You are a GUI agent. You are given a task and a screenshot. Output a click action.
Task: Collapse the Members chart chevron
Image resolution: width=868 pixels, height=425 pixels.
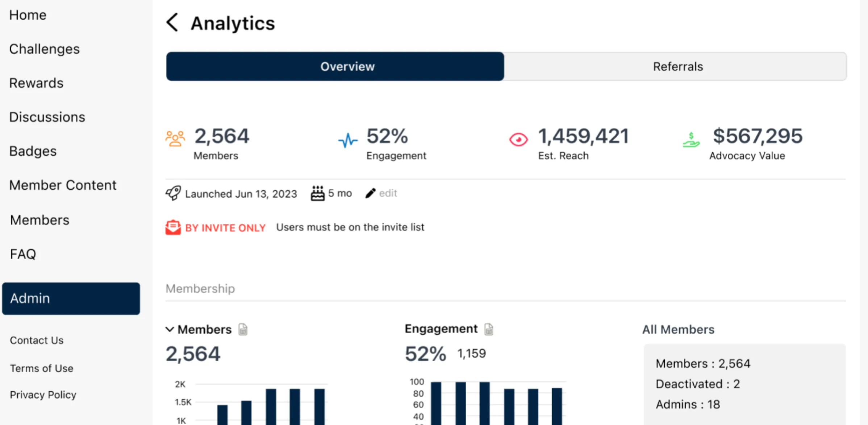170,329
